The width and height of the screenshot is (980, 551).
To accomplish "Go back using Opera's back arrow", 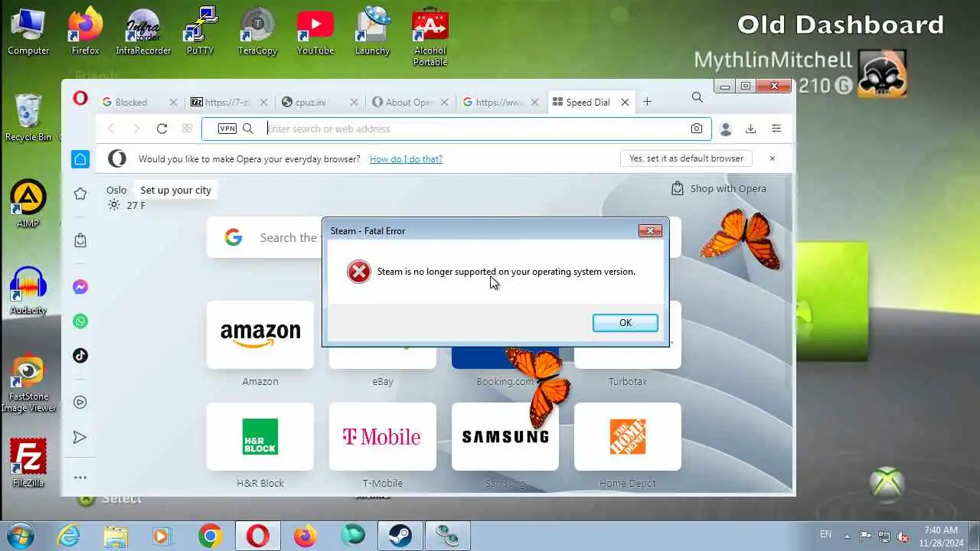I will tap(111, 129).
